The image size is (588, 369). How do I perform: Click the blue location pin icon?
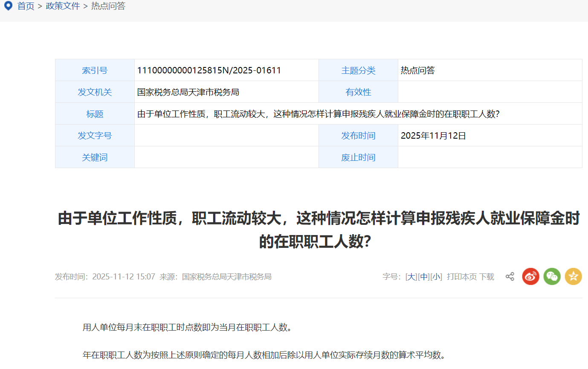(x=8, y=6)
